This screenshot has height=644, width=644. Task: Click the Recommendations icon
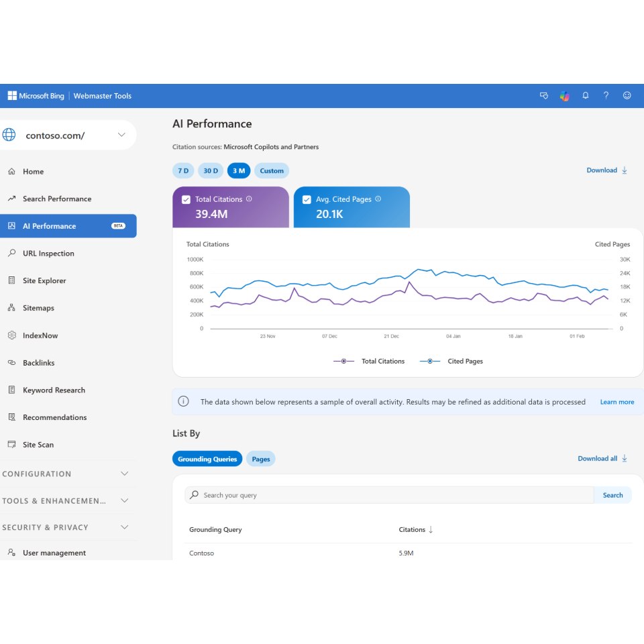pyautogui.click(x=12, y=417)
